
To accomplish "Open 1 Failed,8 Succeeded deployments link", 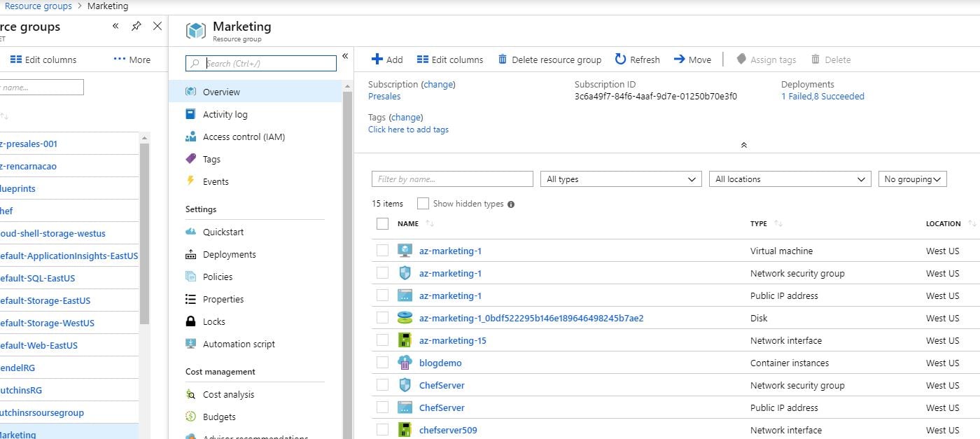I will 822,97.
